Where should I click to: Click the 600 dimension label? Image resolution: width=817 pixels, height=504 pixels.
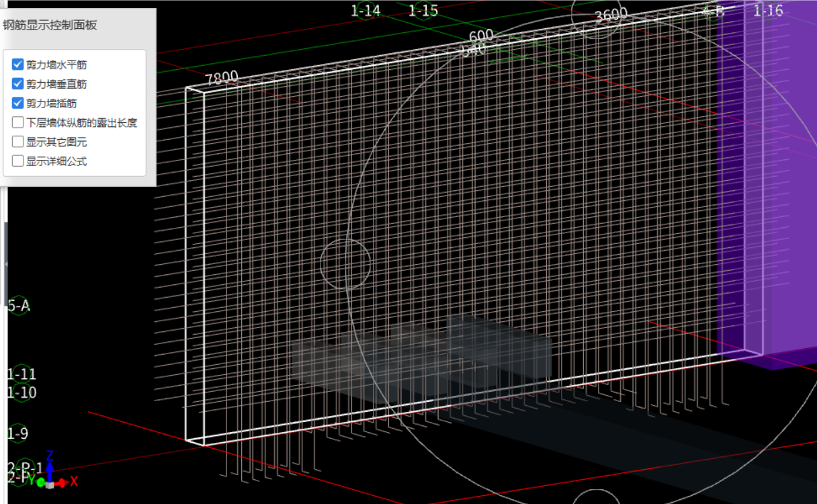(481, 36)
